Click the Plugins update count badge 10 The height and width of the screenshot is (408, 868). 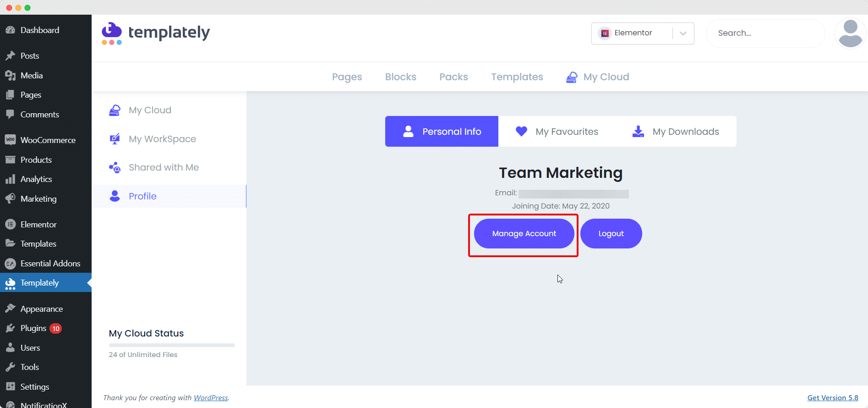pyautogui.click(x=56, y=328)
